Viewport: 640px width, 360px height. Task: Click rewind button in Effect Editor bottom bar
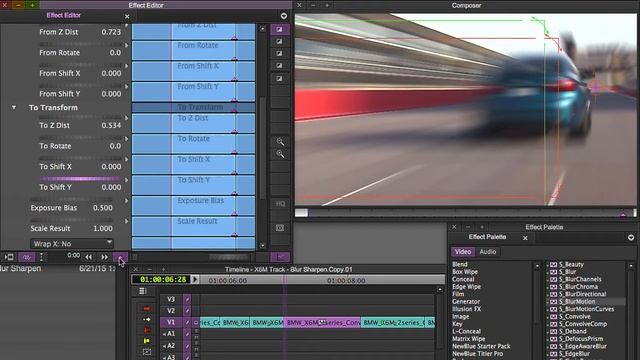point(89,257)
